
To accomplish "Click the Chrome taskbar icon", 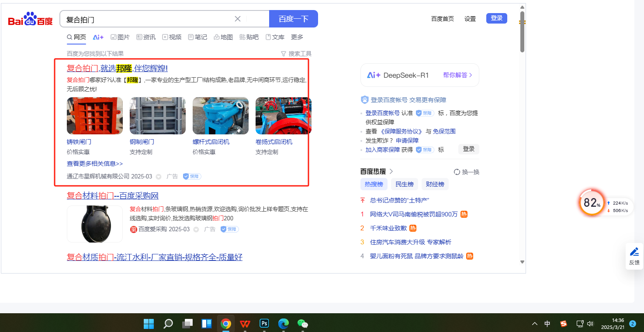I will coord(226,323).
